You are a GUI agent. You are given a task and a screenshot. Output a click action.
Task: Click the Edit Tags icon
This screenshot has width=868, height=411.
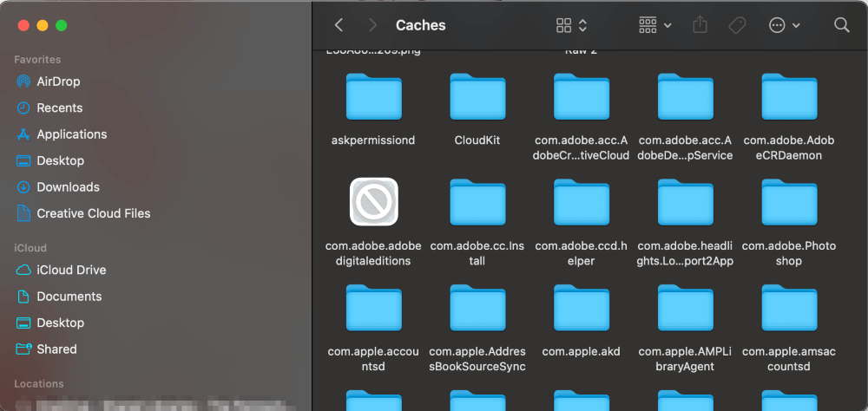tap(737, 25)
